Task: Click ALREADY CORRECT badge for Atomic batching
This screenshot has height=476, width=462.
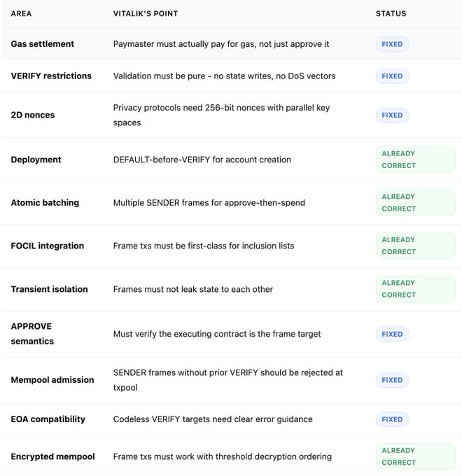Action: pos(415,202)
